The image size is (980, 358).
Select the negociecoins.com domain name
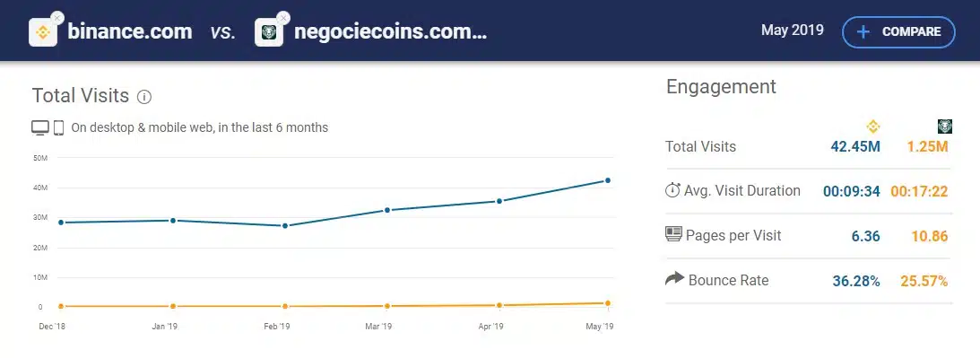[391, 32]
